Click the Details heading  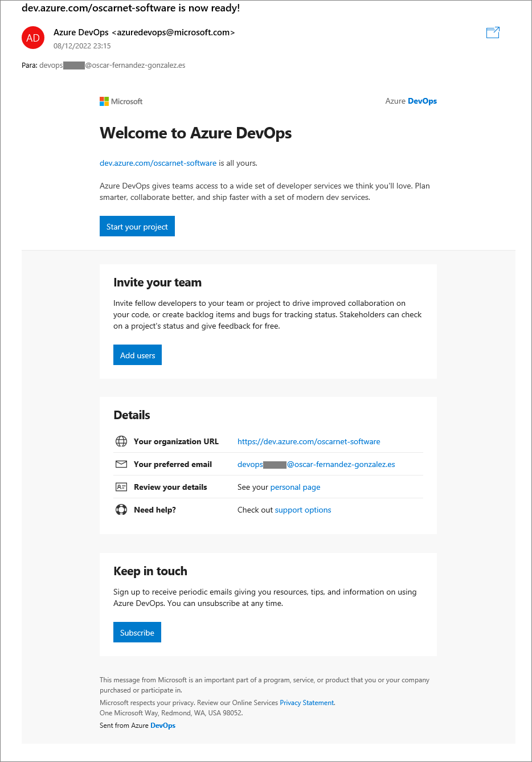tap(132, 415)
